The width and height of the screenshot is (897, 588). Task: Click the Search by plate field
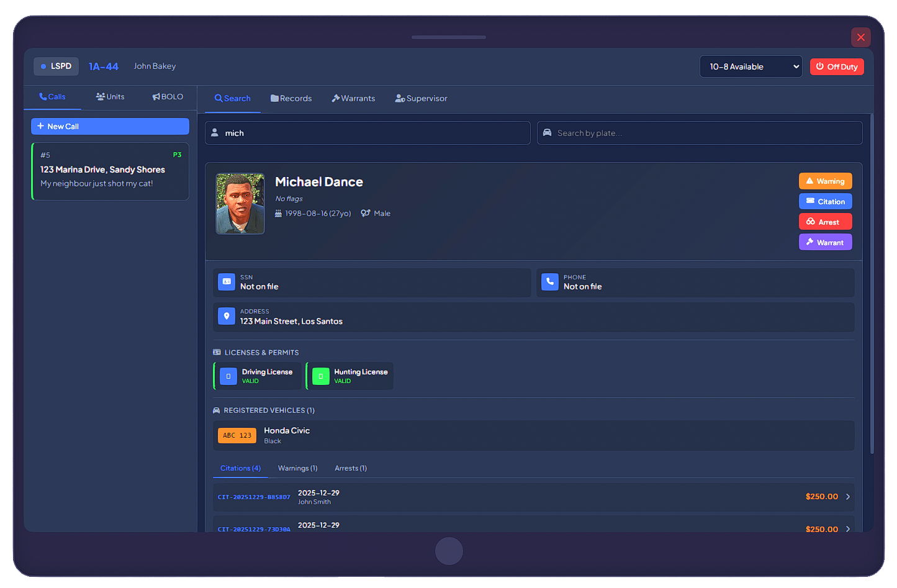point(700,133)
